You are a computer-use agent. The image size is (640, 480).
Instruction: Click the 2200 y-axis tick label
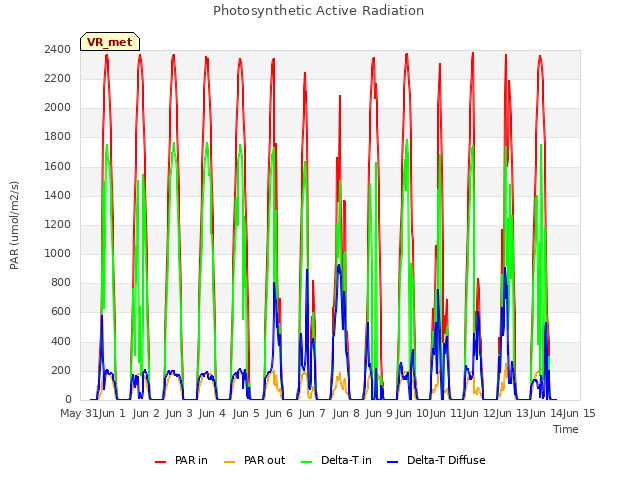tap(58, 78)
